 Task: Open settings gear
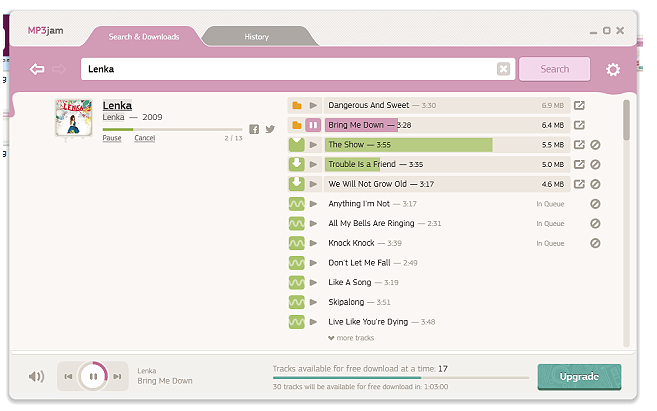613,70
